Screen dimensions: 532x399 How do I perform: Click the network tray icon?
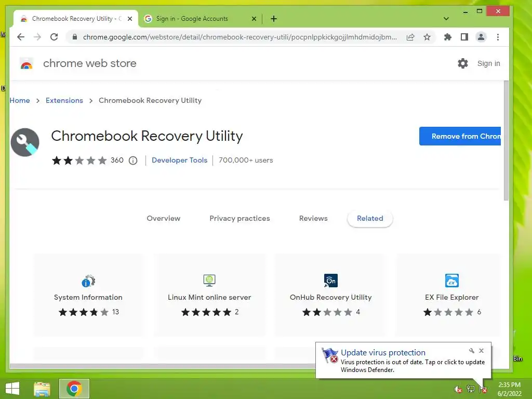(470, 389)
